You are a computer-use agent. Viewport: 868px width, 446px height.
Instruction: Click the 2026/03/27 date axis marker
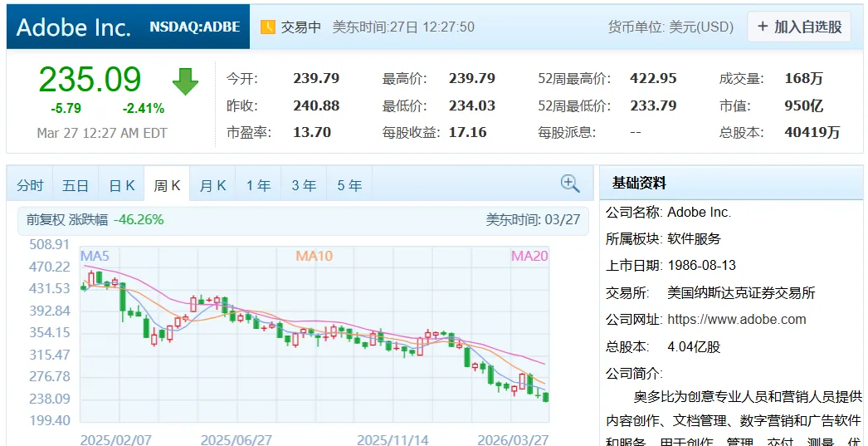(513, 440)
